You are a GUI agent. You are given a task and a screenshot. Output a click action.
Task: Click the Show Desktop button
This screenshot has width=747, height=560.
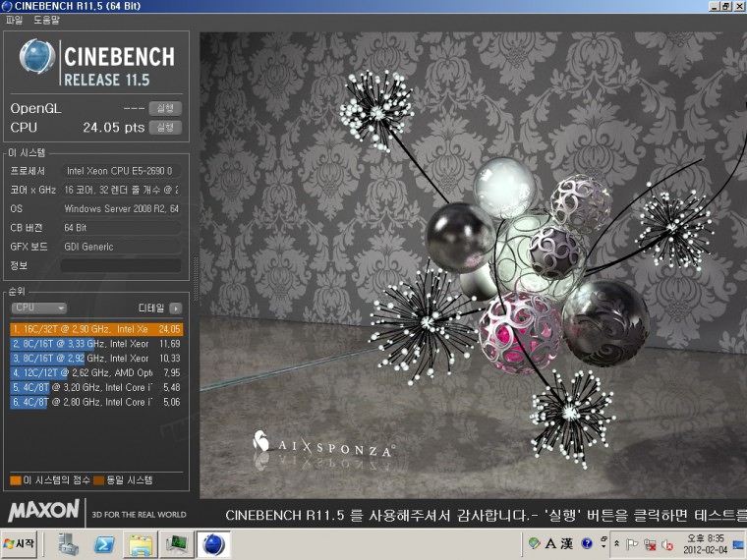point(739,544)
